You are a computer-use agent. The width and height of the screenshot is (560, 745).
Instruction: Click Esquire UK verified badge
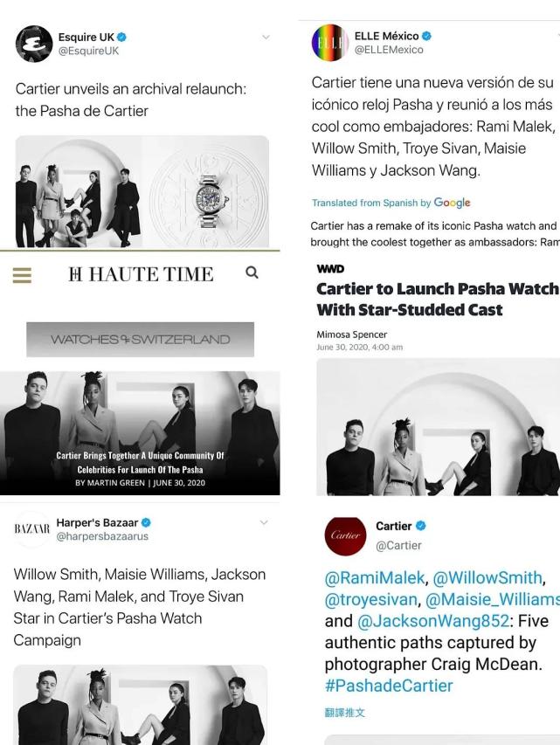pyautogui.click(x=122, y=37)
